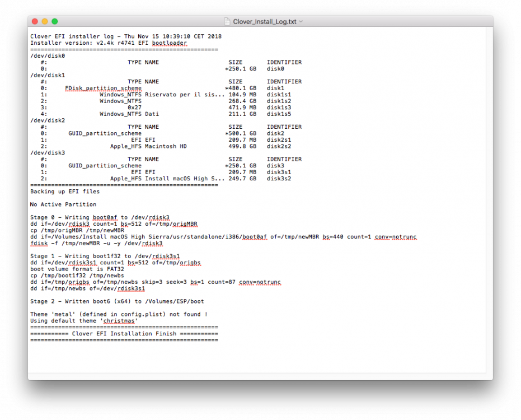This screenshot has width=521, height=420.
Task: Click the 'disk2s1' identifier
Action: tap(279, 139)
